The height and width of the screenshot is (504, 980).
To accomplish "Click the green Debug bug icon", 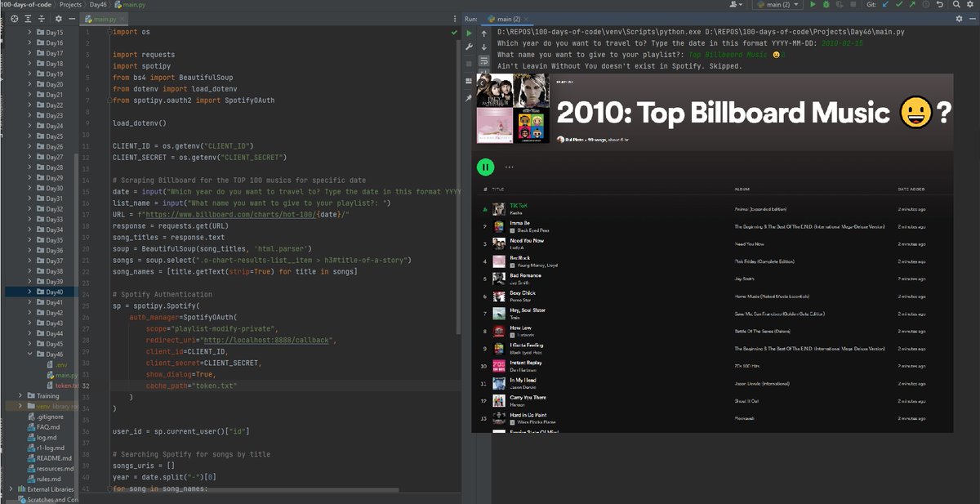I will 826,5.
